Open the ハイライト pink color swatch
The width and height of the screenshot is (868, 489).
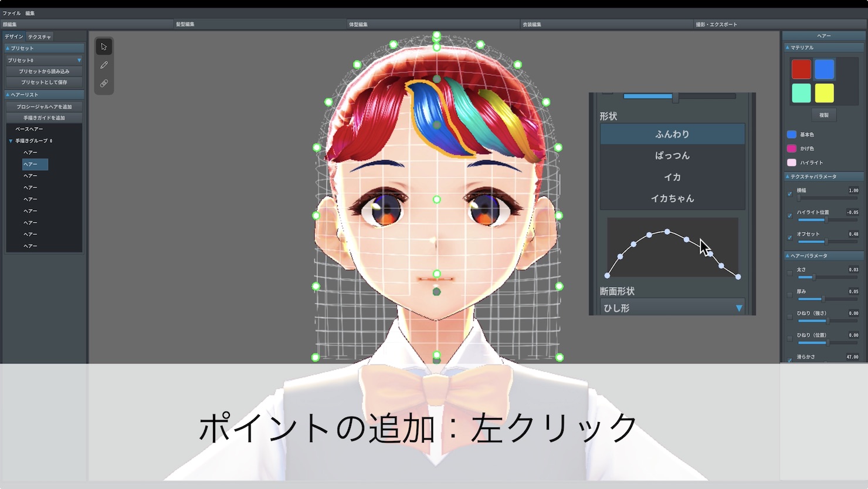tap(792, 163)
